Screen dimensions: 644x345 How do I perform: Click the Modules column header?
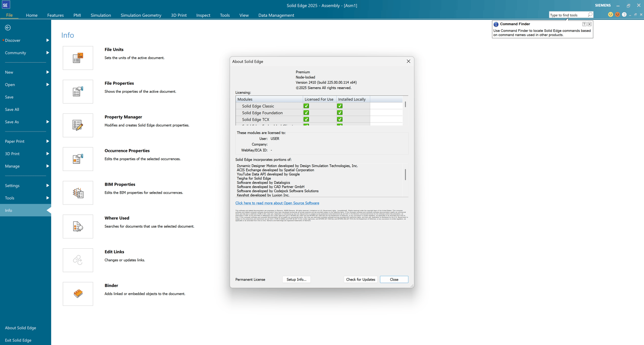[269, 99]
